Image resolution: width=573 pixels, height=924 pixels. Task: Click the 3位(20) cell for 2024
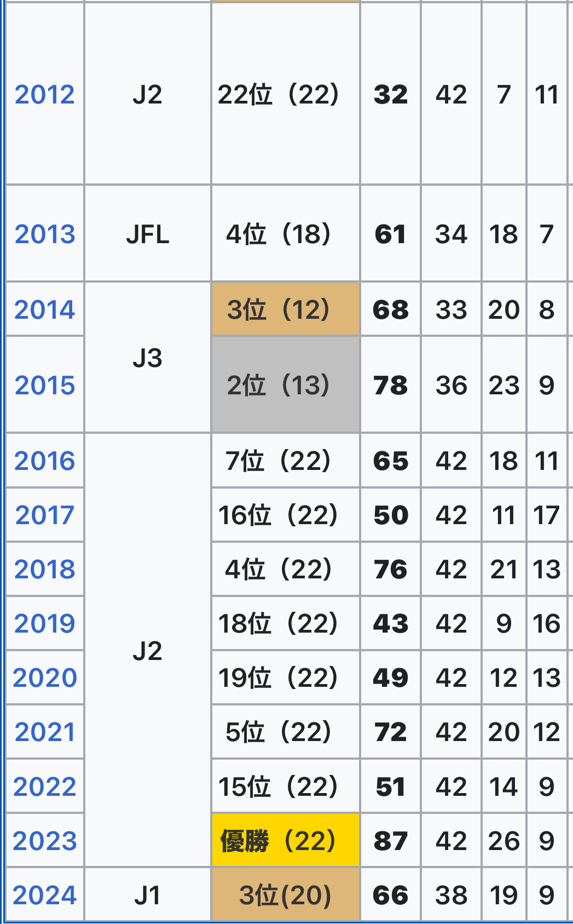[285, 896]
